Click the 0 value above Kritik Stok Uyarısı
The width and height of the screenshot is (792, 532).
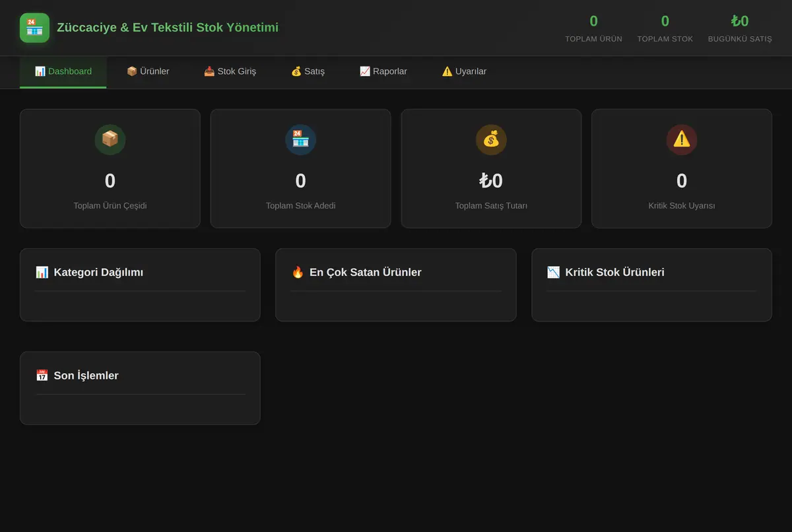682,181
